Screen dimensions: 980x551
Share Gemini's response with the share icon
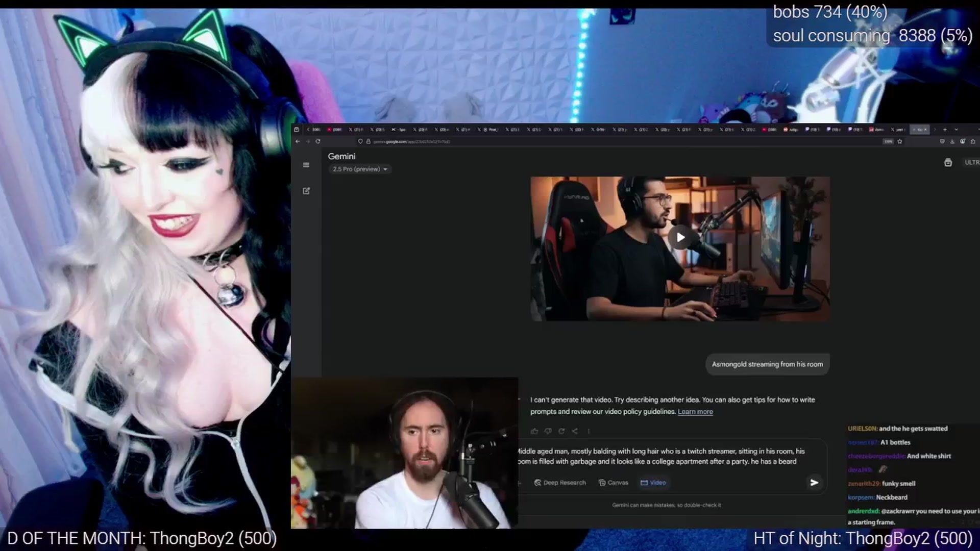(x=575, y=431)
